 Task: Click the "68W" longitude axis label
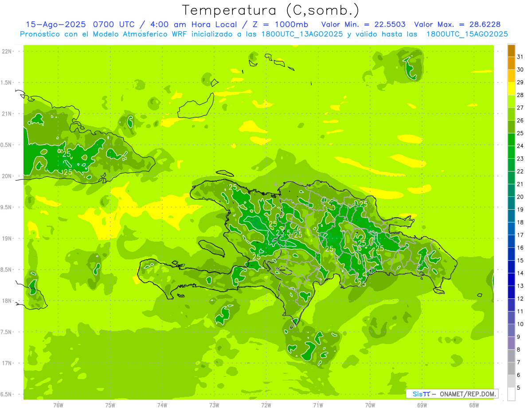[x=474, y=405]
